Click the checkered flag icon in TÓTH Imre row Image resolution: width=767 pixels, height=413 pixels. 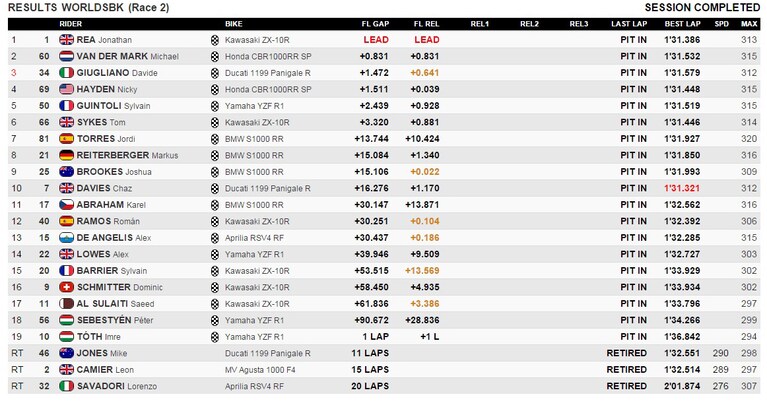(x=215, y=337)
